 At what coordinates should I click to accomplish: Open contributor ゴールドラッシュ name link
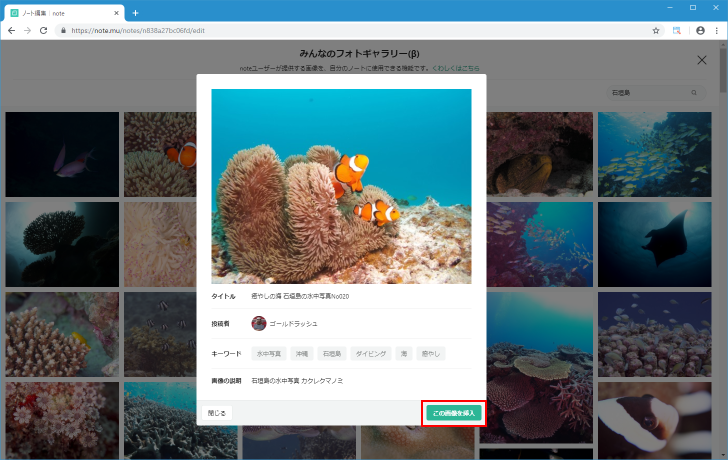[x=293, y=324]
